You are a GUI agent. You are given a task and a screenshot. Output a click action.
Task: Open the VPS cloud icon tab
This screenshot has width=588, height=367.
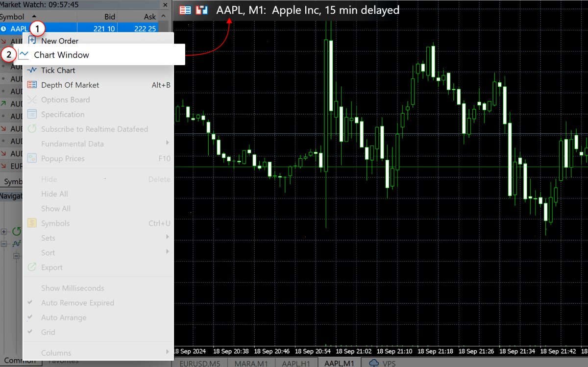click(374, 363)
